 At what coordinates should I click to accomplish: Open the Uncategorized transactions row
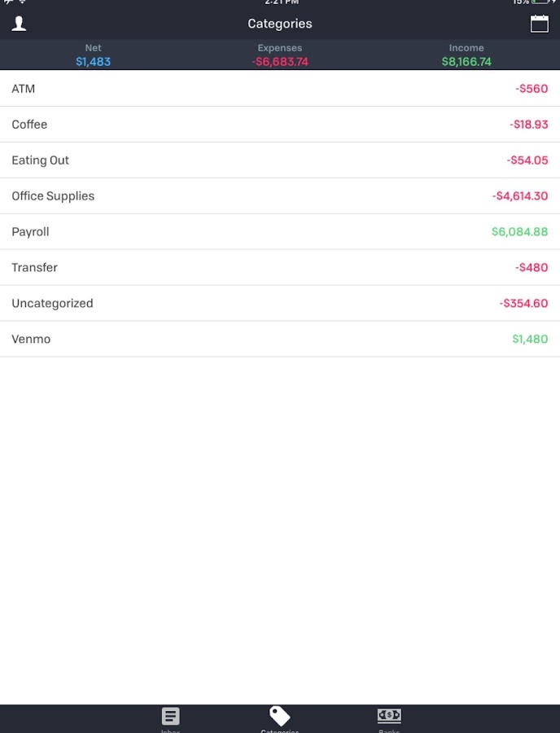[280, 304]
